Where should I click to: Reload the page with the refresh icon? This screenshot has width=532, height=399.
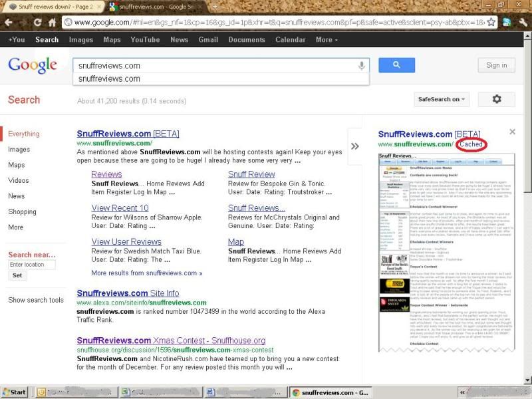pyautogui.click(x=37, y=23)
